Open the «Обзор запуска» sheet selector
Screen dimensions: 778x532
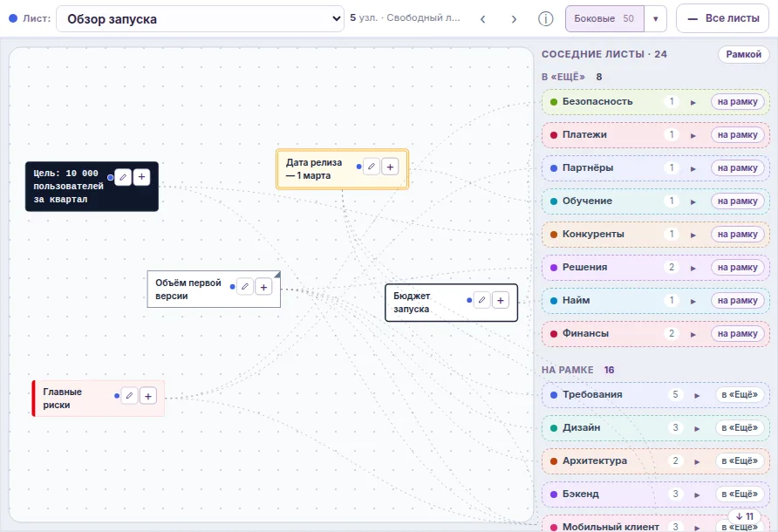coord(200,19)
